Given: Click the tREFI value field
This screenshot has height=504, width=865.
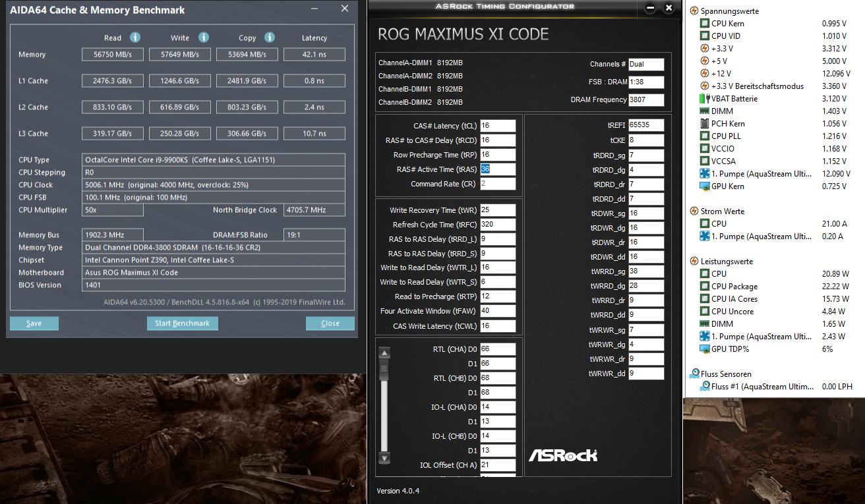Looking at the screenshot, I should pos(646,125).
